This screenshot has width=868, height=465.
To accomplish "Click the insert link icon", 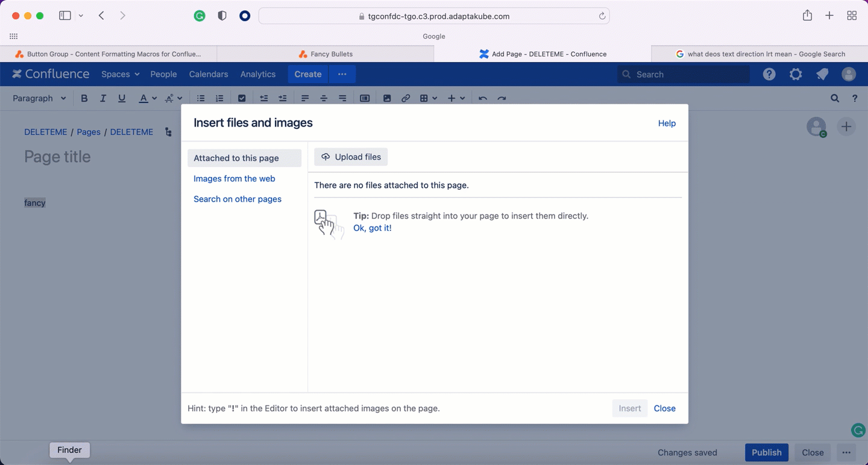I will (x=406, y=98).
